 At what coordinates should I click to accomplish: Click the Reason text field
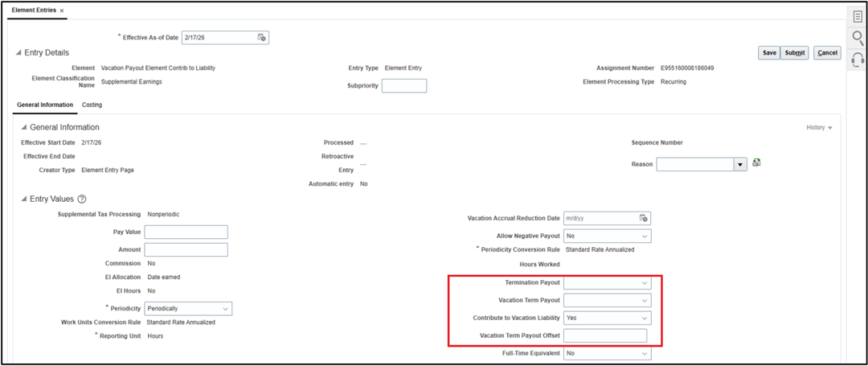(695, 164)
